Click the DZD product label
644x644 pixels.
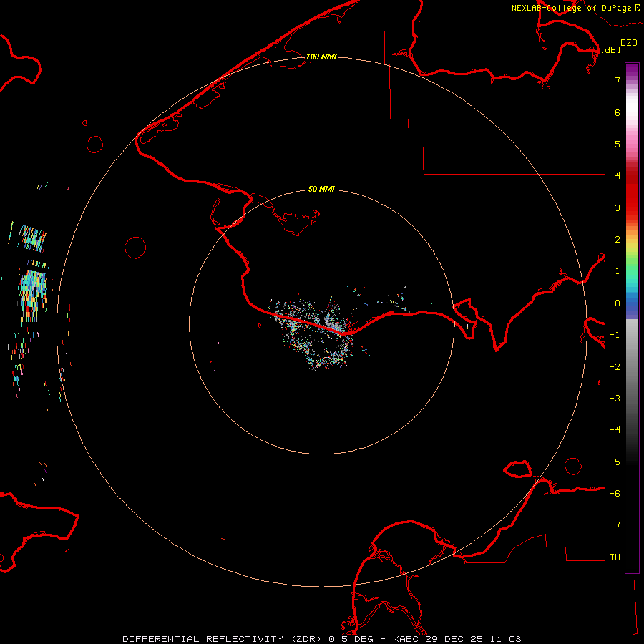[x=629, y=43]
